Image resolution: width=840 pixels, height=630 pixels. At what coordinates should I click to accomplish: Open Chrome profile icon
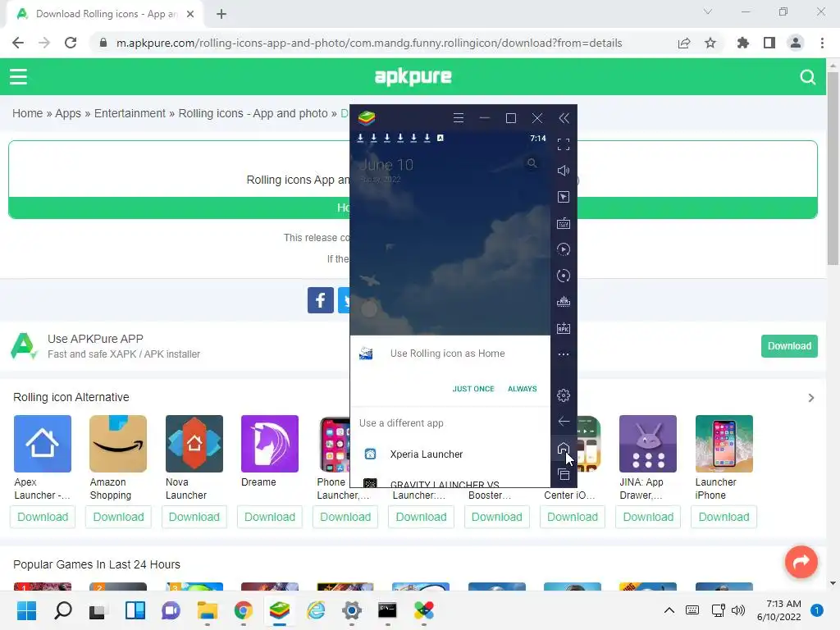(796, 43)
